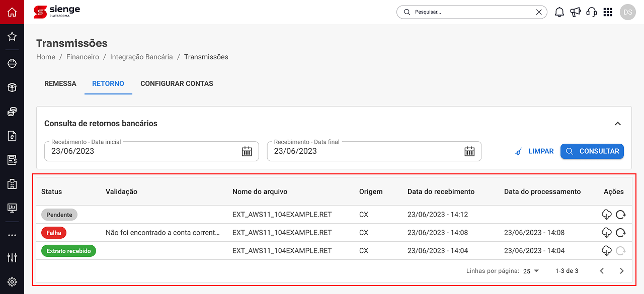The image size is (644, 294).
Task: Click the LIMPAR button
Action: tap(534, 151)
